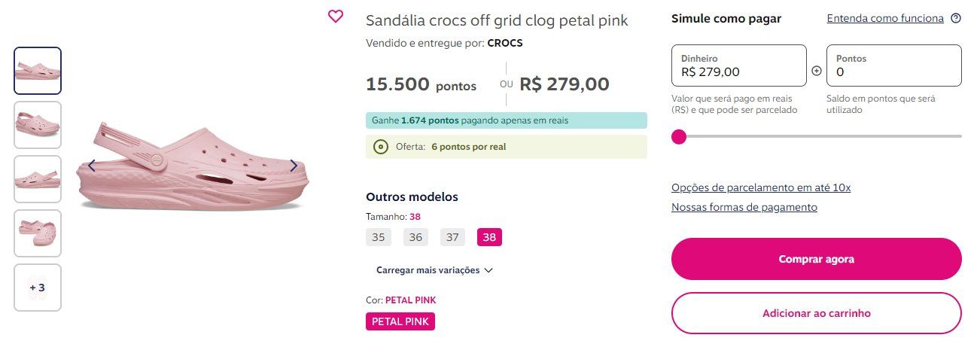Open Opções de parcelamento em até 10x
Viewport: 980px width, 344px height.
761,187
